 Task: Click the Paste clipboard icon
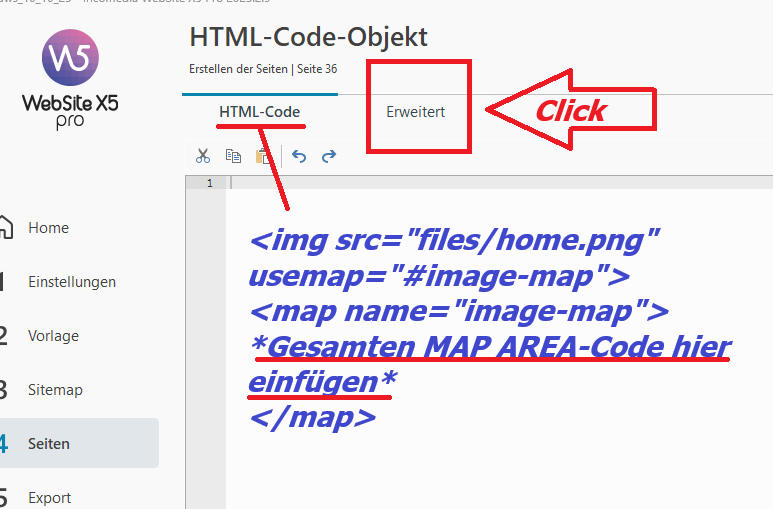[263, 156]
